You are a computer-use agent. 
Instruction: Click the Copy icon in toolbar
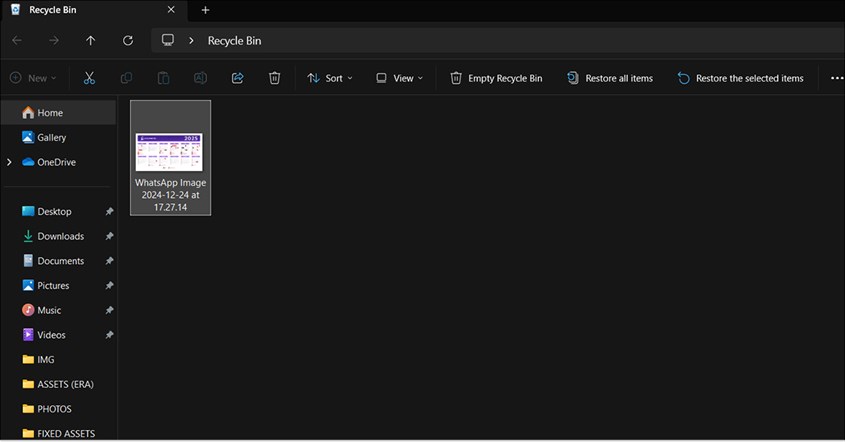[126, 78]
